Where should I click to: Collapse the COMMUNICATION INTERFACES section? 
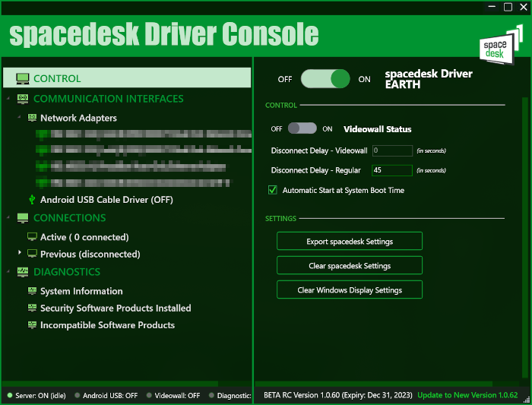8,98
